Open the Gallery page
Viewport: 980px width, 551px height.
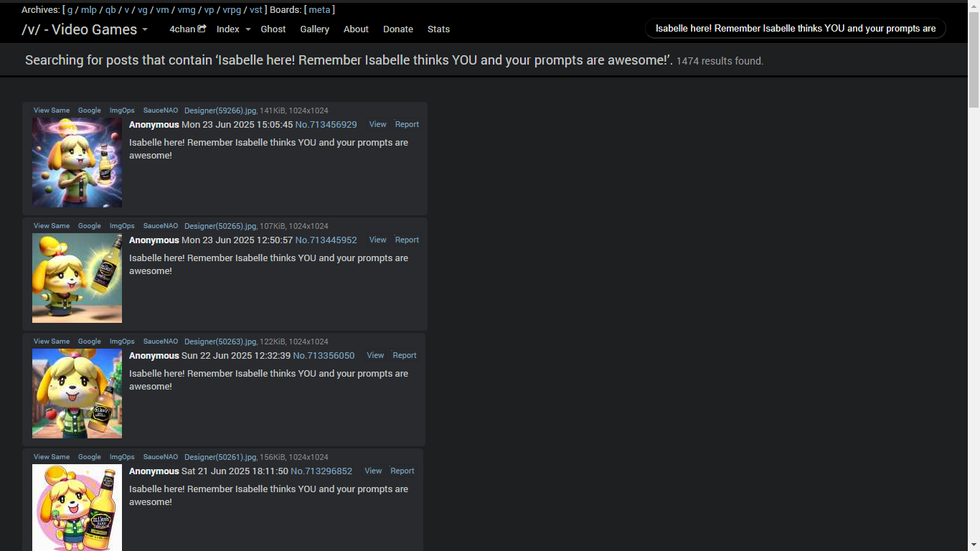[314, 29]
